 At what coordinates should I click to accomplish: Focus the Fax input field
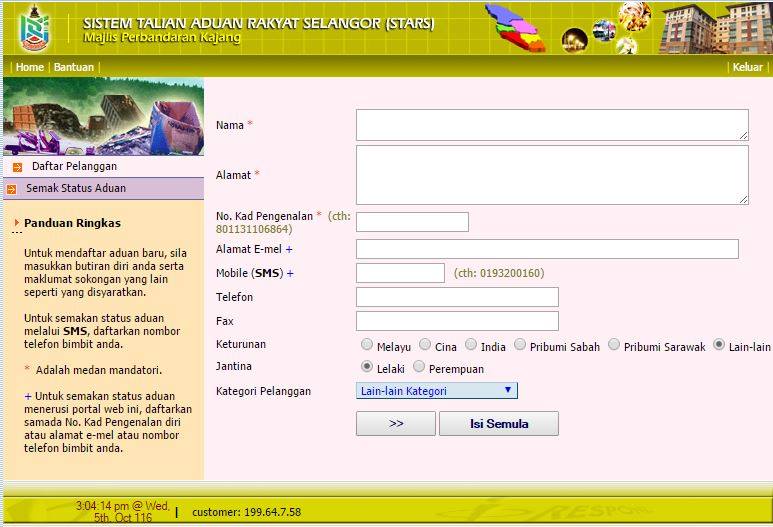(457, 321)
